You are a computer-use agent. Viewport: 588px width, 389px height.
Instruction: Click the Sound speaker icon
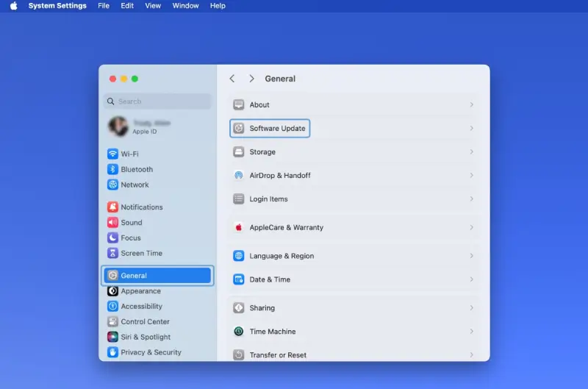pos(112,223)
